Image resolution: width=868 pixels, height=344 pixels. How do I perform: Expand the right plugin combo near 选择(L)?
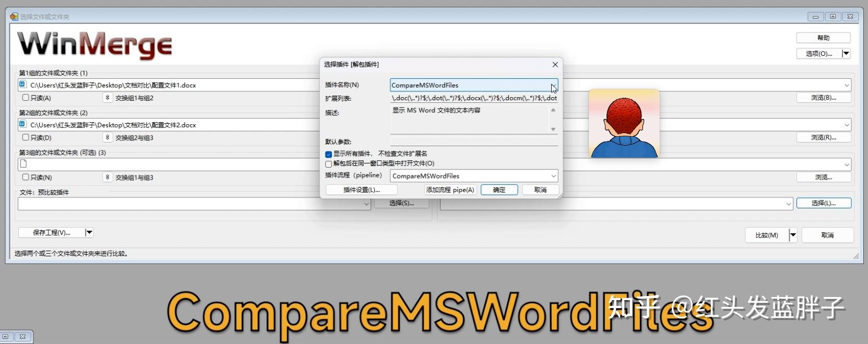pyautogui.click(x=789, y=204)
